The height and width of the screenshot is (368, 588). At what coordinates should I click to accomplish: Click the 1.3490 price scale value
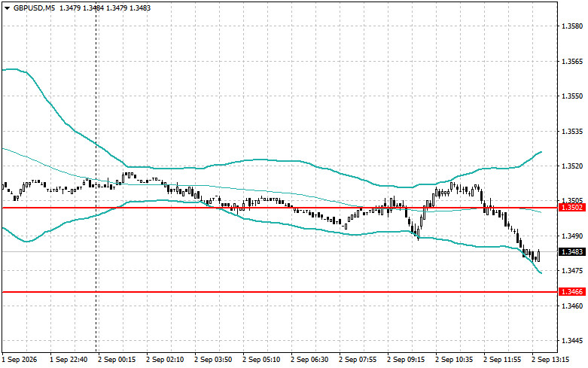point(572,236)
